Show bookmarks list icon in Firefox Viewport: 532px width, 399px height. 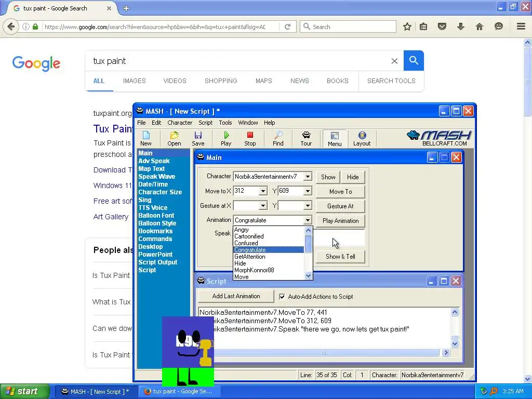[423, 26]
